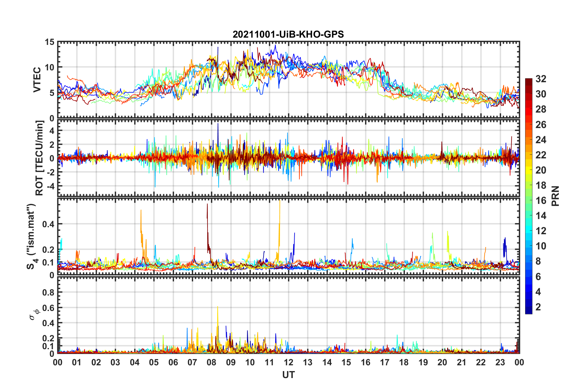
Task: Click ROT axis tick label -2
Action: click(x=50, y=172)
